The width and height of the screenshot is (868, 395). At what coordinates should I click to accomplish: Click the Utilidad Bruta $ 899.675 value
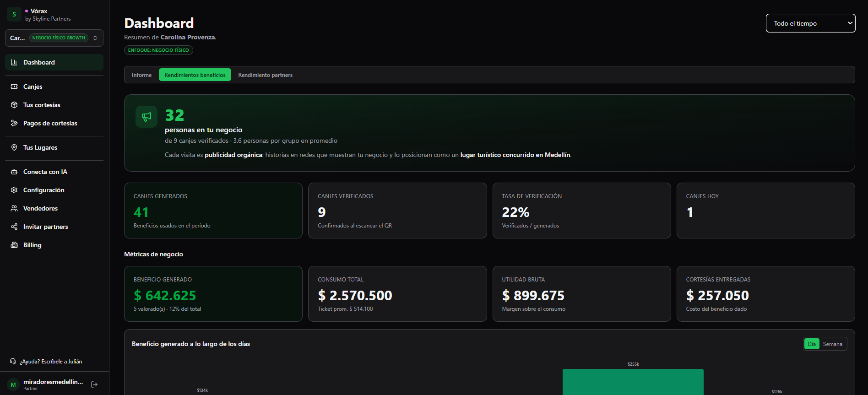tap(533, 296)
